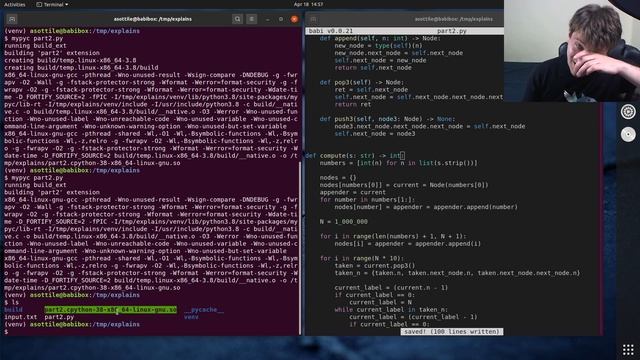The height and width of the screenshot is (360, 640).
Task: Open the disc icon in the dock
Action: pos(628,134)
